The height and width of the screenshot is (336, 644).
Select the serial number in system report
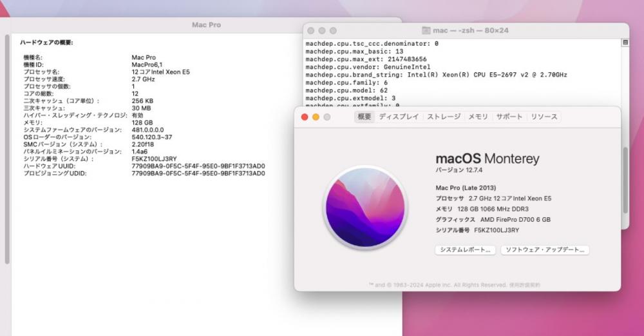[x=154, y=159]
